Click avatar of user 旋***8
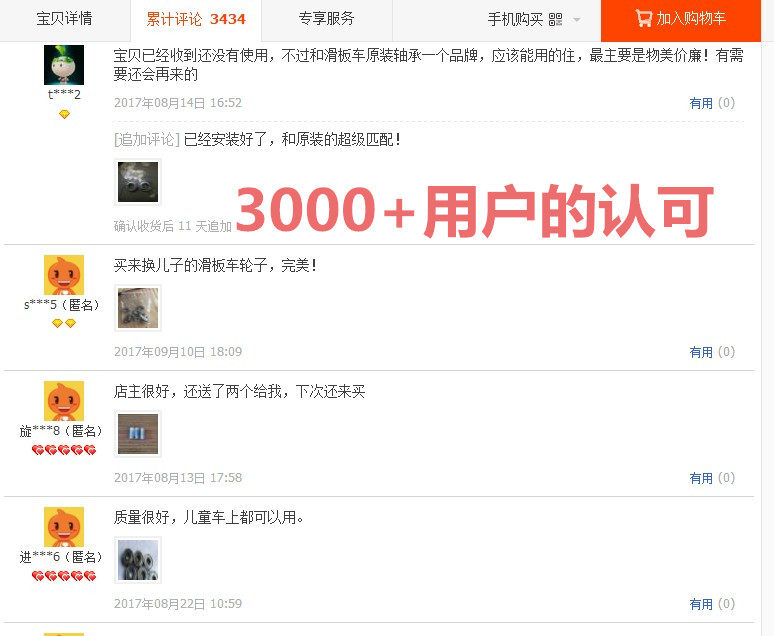The image size is (774, 636). 64,400
